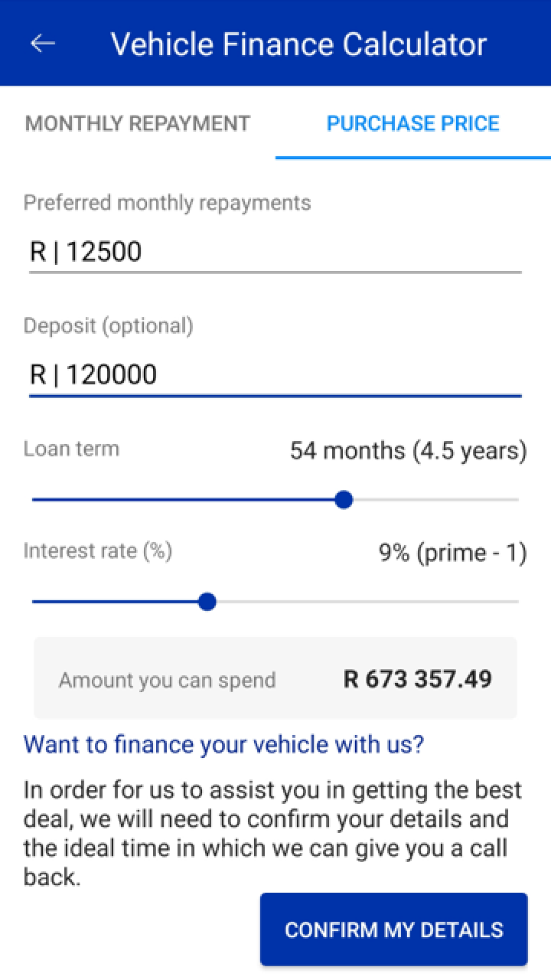Tap the back arrow icon

(x=43, y=44)
